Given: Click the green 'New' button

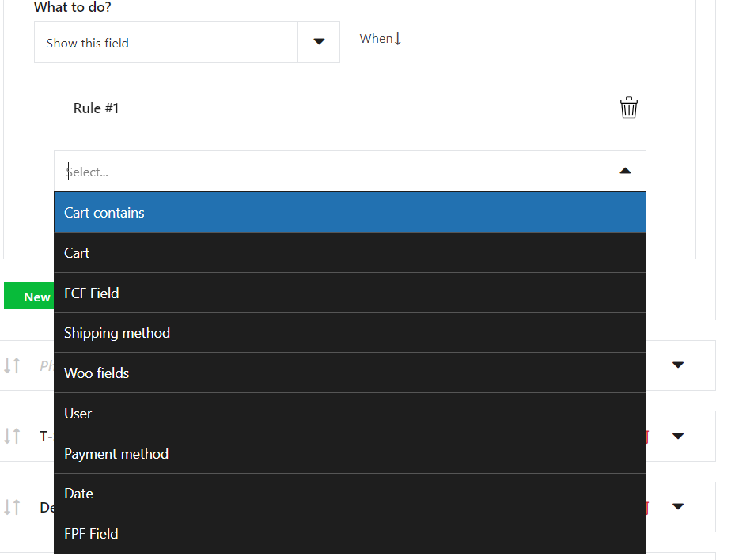Looking at the screenshot, I should 29,296.
